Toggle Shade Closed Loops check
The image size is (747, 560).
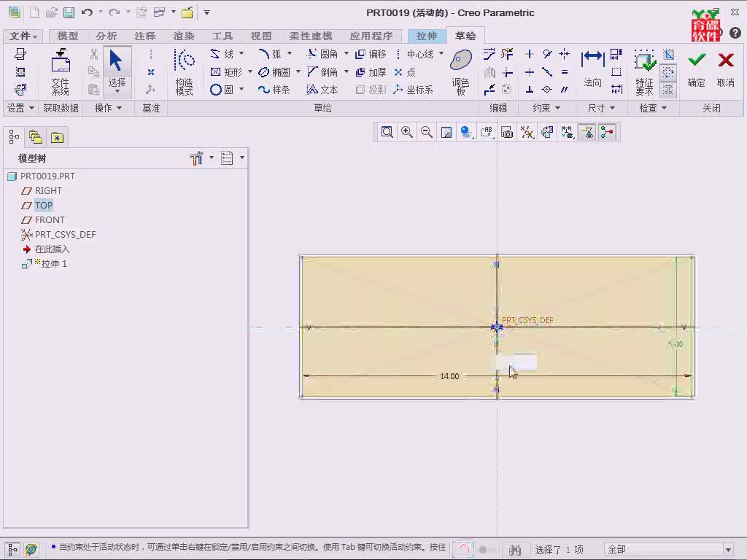(668, 54)
